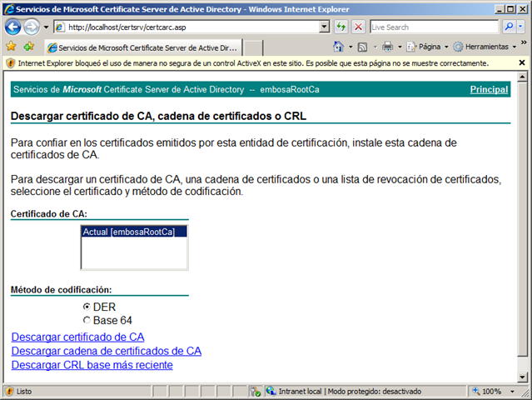Select Actual [embosaRootCa] in the list
532x400 pixels.
tap(128, 232)
